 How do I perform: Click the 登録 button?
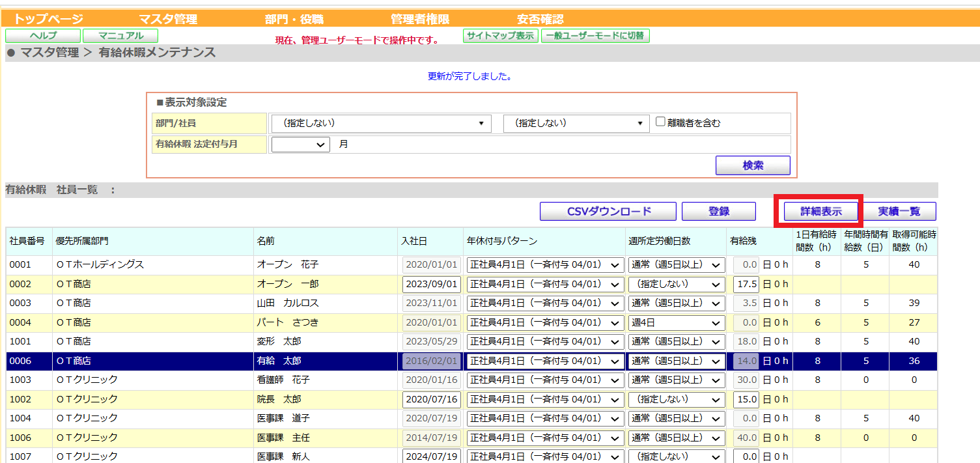pyautogui.click(x=719, y=212)
